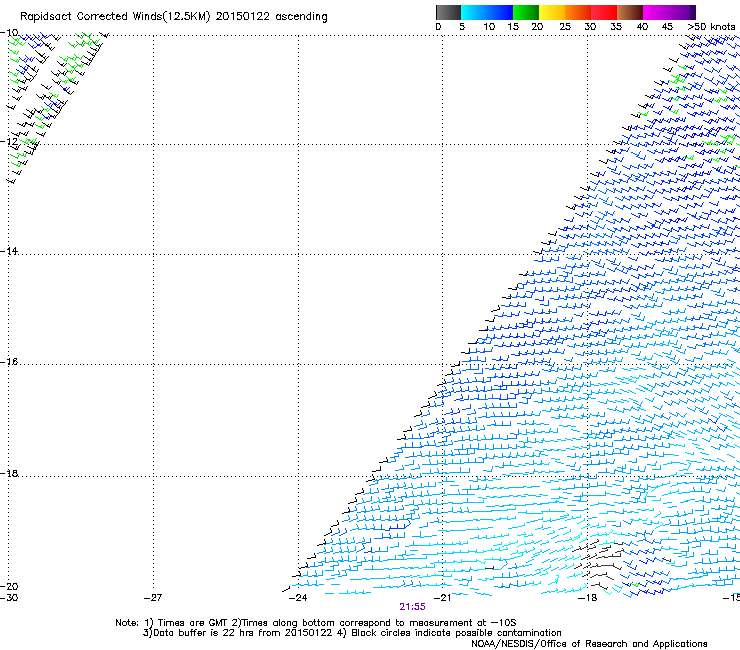This screenshot has height=650, width=740.
Task: Click the '-10' latitude axis label
Action: pos(9,33)
